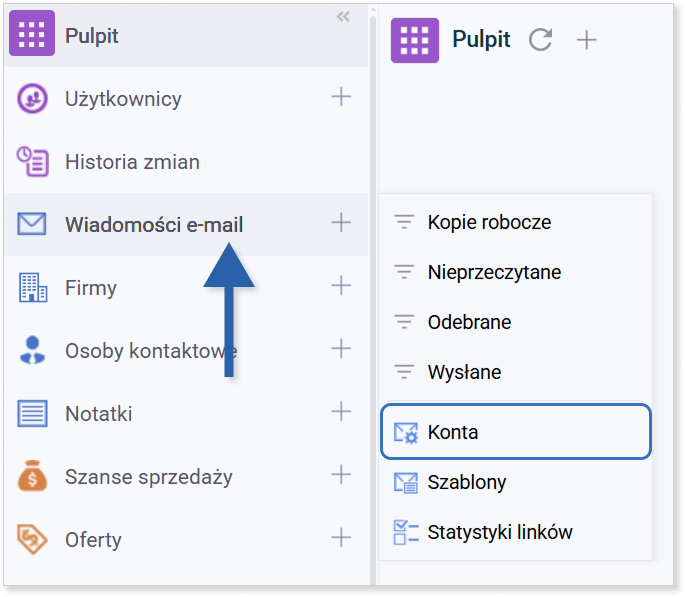Open Historia zmian clock icon
Image resolution: width=685 pixels, height=597 pixels.
point(32,162)
